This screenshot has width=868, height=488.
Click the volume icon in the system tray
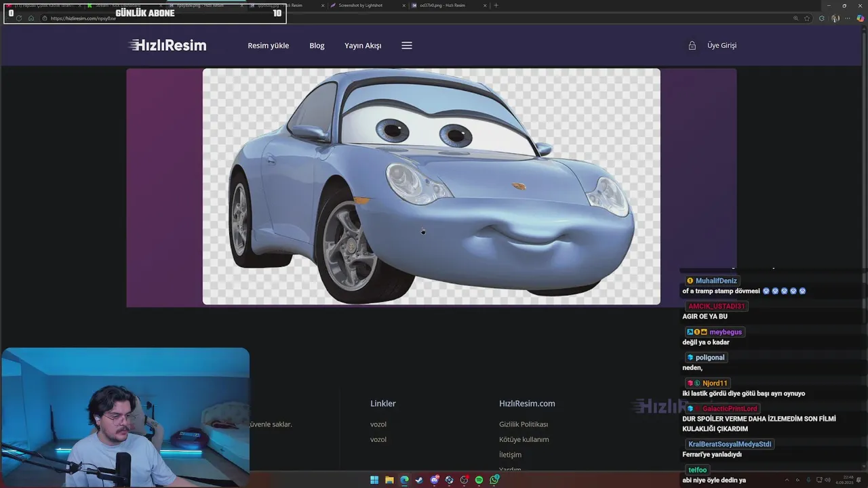click(x=827, y=480)
